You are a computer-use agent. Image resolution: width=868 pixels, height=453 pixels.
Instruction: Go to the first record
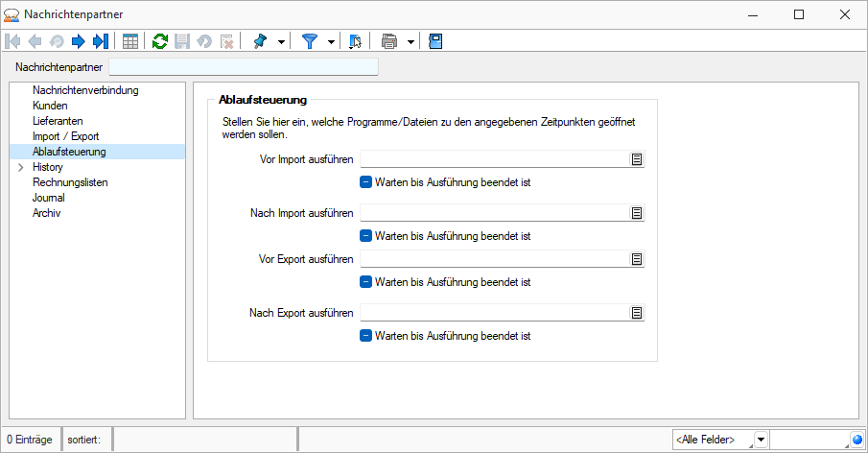pos(12,41)
